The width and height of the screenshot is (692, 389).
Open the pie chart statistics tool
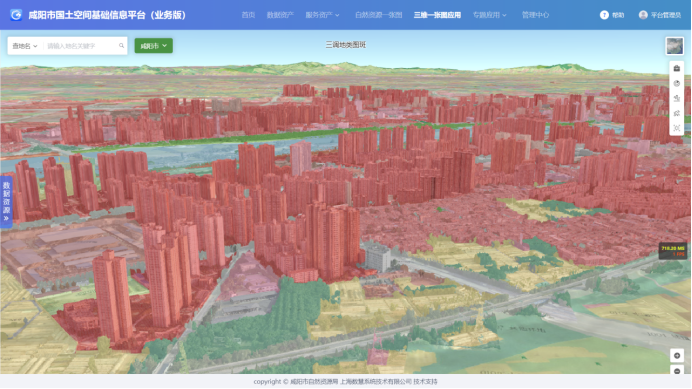677,83
